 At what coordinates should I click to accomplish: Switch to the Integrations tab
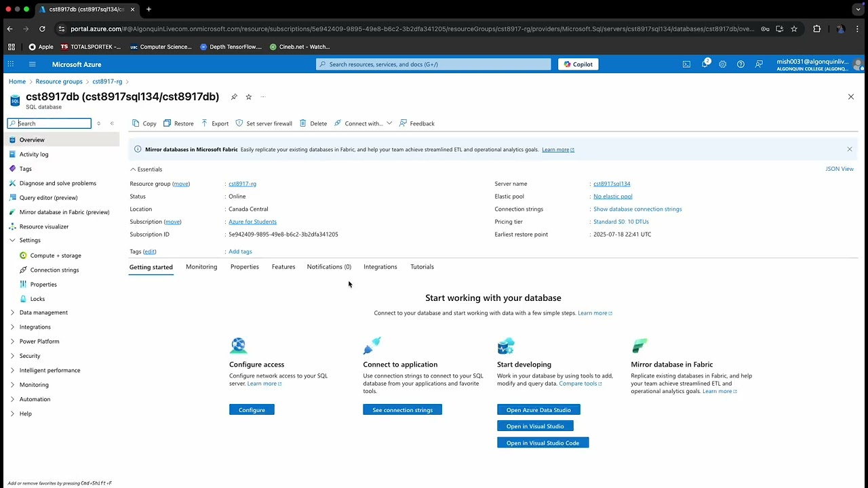click(x=380, y=267)
